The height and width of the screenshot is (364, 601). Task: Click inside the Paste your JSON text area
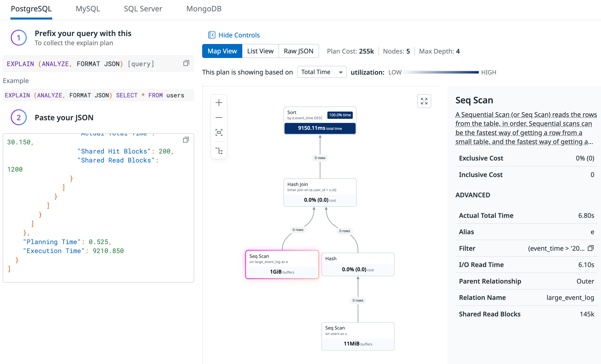click(98, 207)
